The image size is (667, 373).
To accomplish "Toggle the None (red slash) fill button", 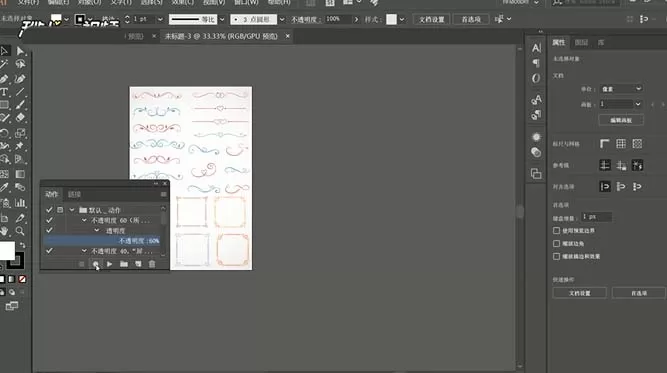I will click(22, 279).
